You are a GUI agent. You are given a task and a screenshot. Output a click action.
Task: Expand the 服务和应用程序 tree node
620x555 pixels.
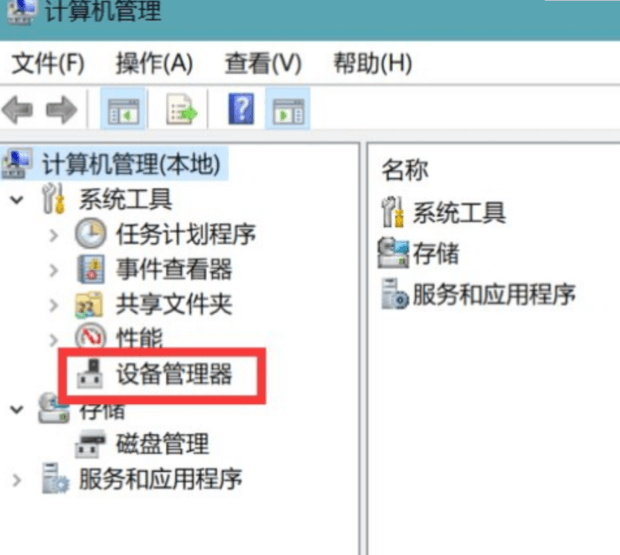coord(17,480)
